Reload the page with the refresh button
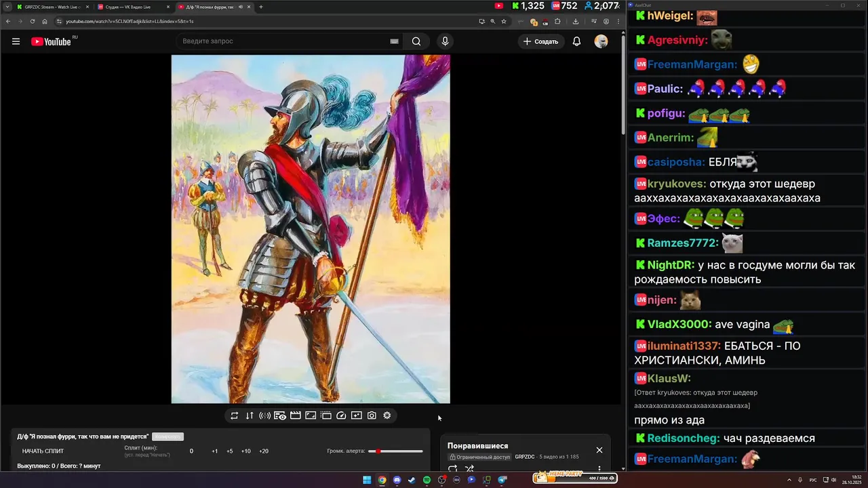 tap(32, 21)
